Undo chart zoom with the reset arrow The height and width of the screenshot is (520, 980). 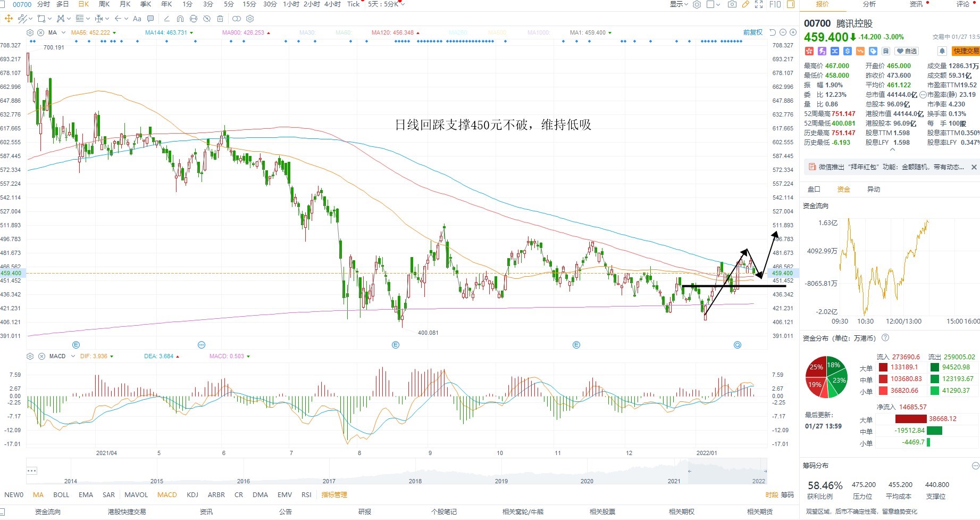click(x=773, y=32)
